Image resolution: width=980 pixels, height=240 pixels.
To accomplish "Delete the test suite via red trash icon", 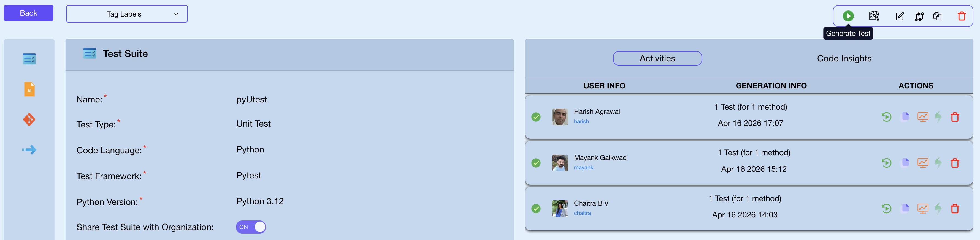I will [x=962, y=16].
